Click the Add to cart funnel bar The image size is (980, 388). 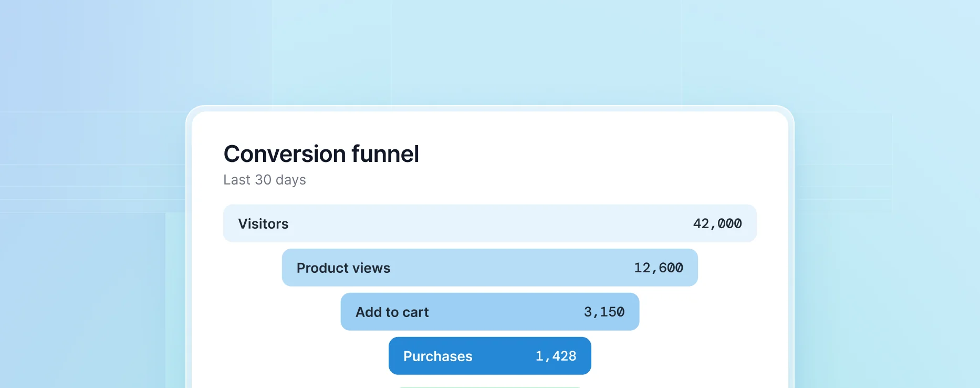pos(490,312)
